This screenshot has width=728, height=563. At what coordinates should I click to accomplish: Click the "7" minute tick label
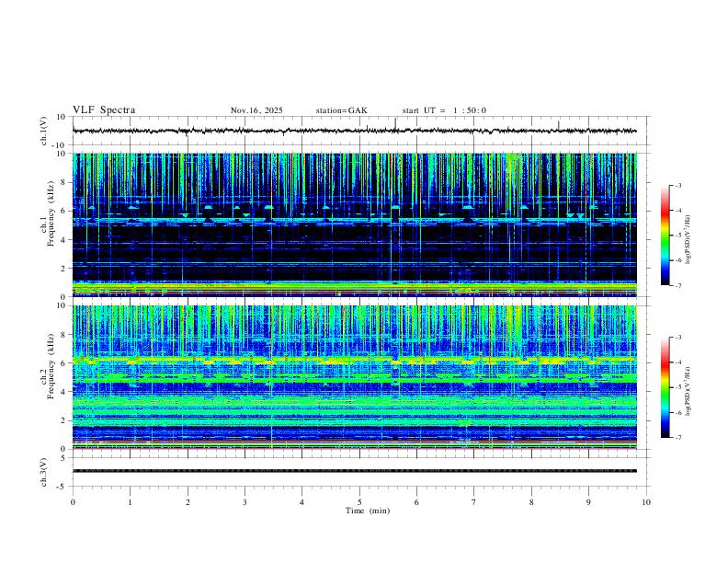[x=474, y=502]
